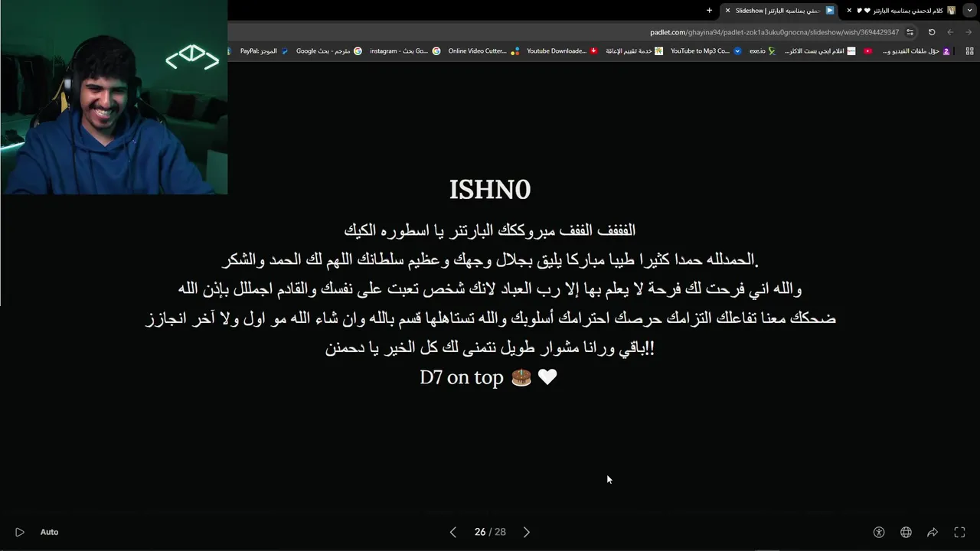Viewport: 980px width, 551px height.
Task: Open the حول ملفات الفيديو bookmark
Action: point(917,51)
